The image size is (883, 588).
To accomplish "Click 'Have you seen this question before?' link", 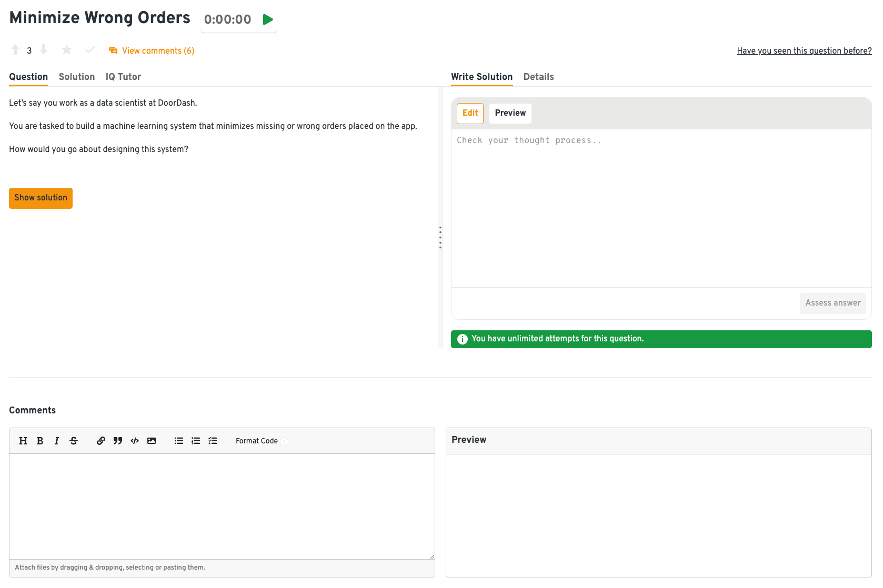I will click(x=804, y=50).
